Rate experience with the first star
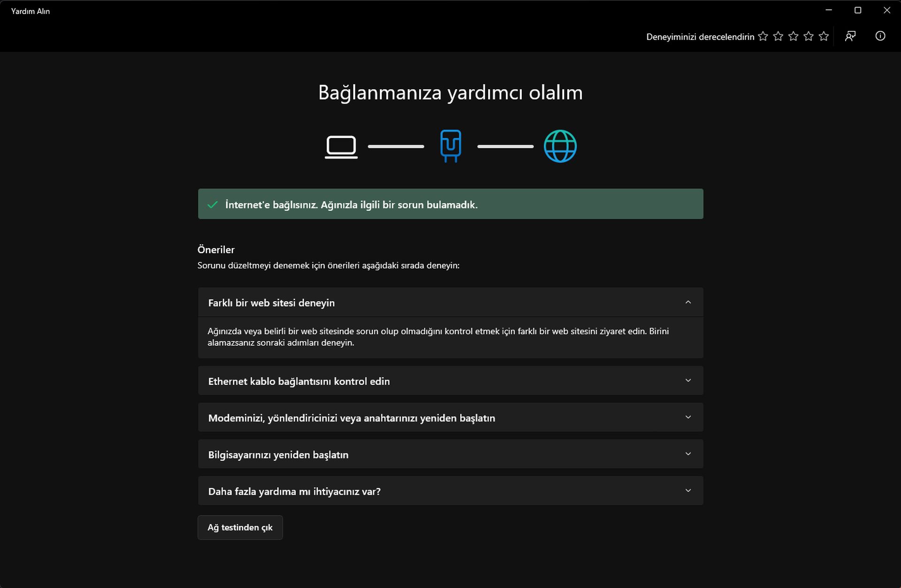The image size is (901, 588). [x=763, y=36]
